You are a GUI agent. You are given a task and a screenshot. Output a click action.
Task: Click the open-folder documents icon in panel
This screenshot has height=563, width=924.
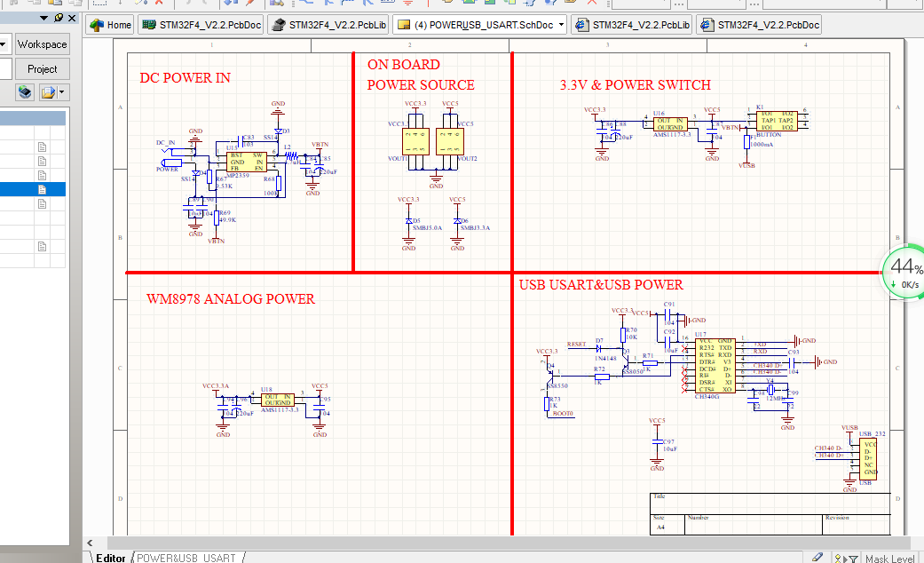[48, 92]
